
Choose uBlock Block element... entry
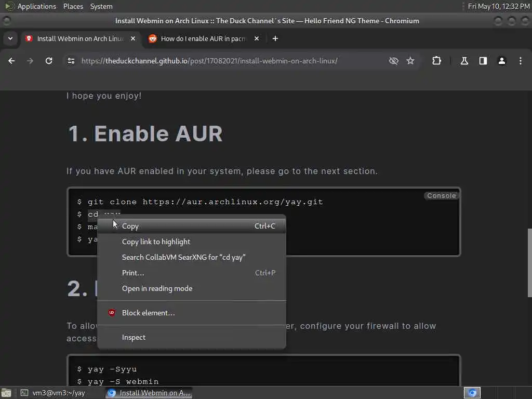point(192,313)
